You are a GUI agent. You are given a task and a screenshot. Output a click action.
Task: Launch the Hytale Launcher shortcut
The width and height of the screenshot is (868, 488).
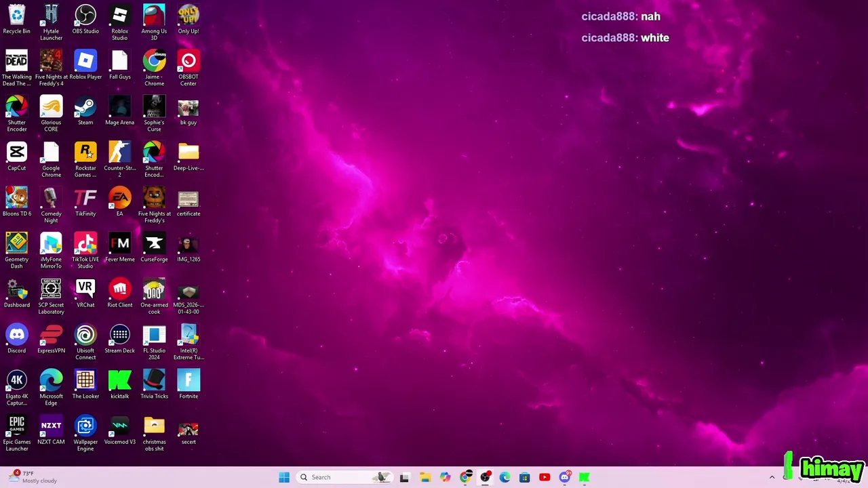coord(51,22)
